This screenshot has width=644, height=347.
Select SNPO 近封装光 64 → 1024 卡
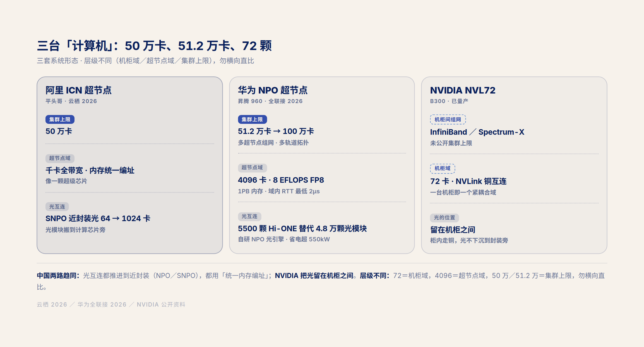pyautogui.click(x=98, y=218)
